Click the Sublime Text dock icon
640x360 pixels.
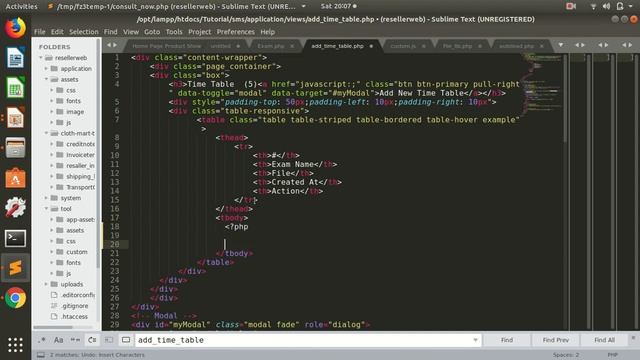click(x=16, y=268)
